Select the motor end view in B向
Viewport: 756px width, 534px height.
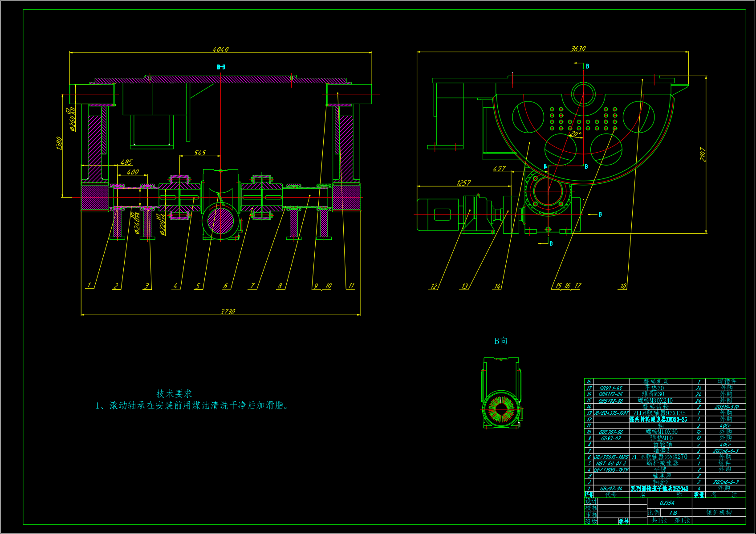point(502,392)
